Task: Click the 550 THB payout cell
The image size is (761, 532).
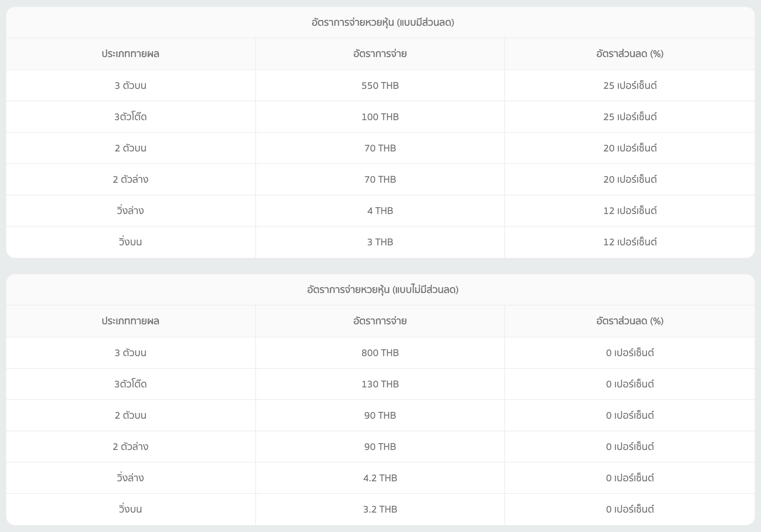Action: (x=380, y=85)
